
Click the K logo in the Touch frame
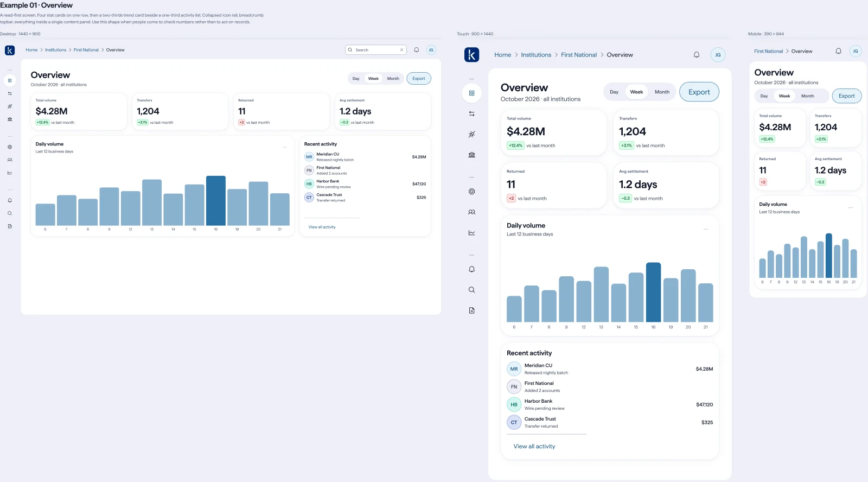471,54
